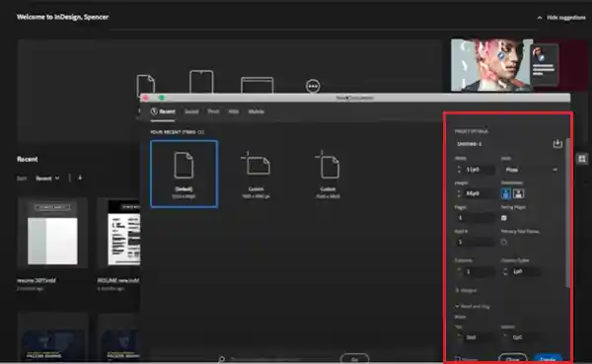The height and width of the screenshot is (364, 592).
Task: Open the Sort dropdown set to Recent
Action: (47, 179)
